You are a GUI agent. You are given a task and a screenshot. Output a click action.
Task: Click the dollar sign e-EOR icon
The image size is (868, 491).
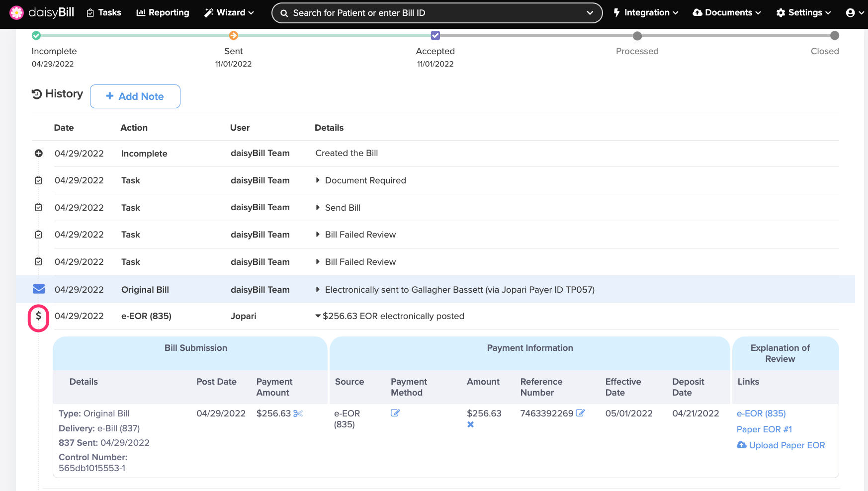point(38,317)
